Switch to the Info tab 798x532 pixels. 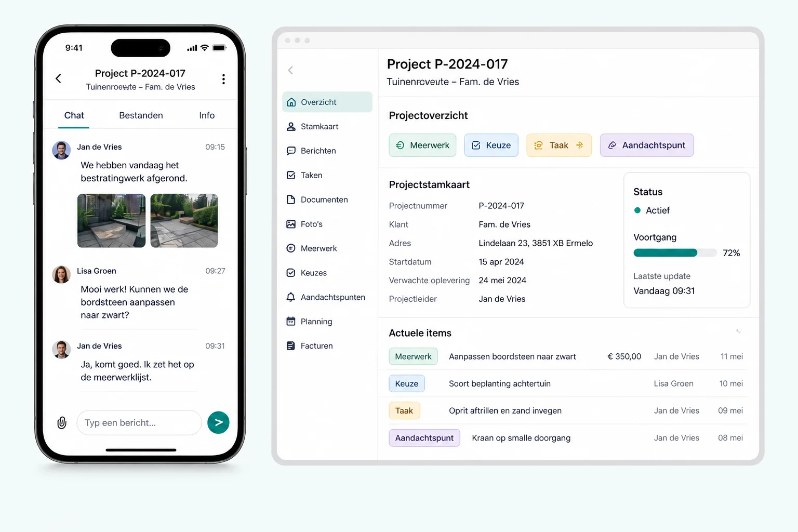point(207,115)
